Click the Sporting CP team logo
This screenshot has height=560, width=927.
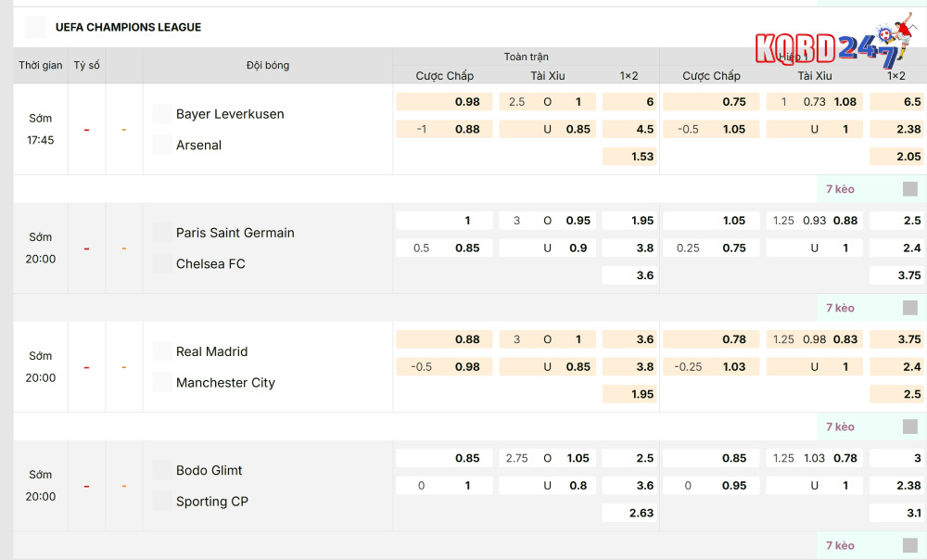pyautogui.click(x=162, y=501)
